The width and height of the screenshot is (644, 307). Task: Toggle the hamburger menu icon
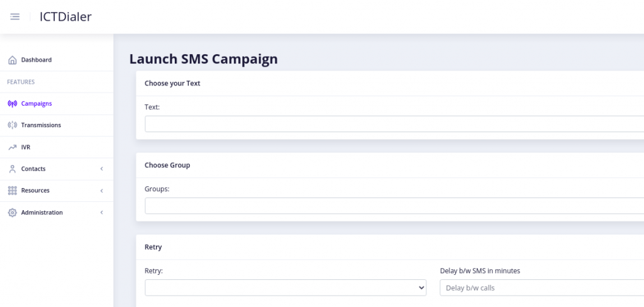coord(15,17)
